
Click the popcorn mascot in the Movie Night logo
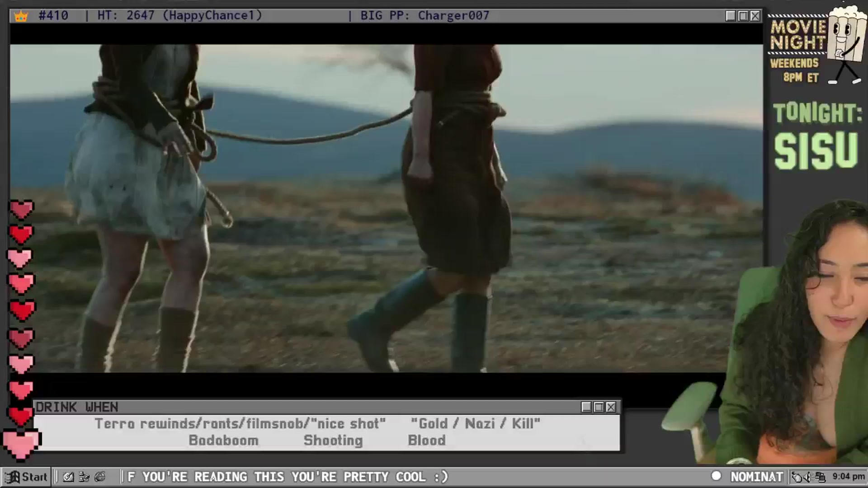click(846, 44)
